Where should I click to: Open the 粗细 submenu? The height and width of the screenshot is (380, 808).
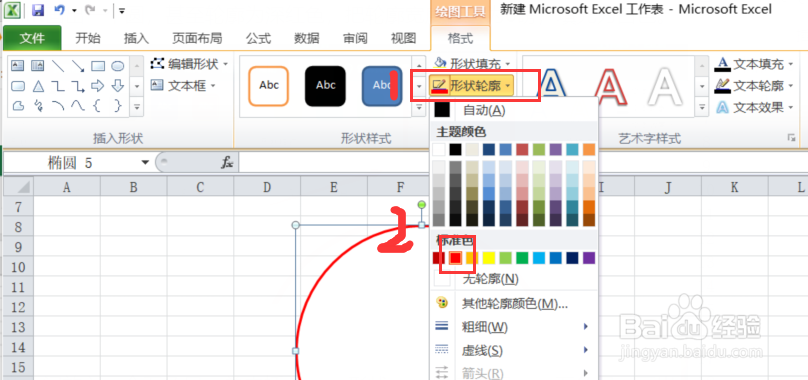(x=514, y=326)
